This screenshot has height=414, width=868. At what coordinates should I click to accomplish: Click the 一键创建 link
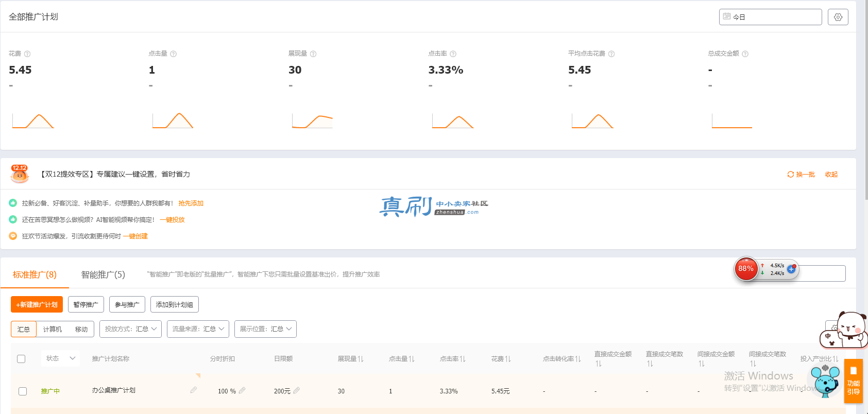pyautogui.click(x=135, y=236)
